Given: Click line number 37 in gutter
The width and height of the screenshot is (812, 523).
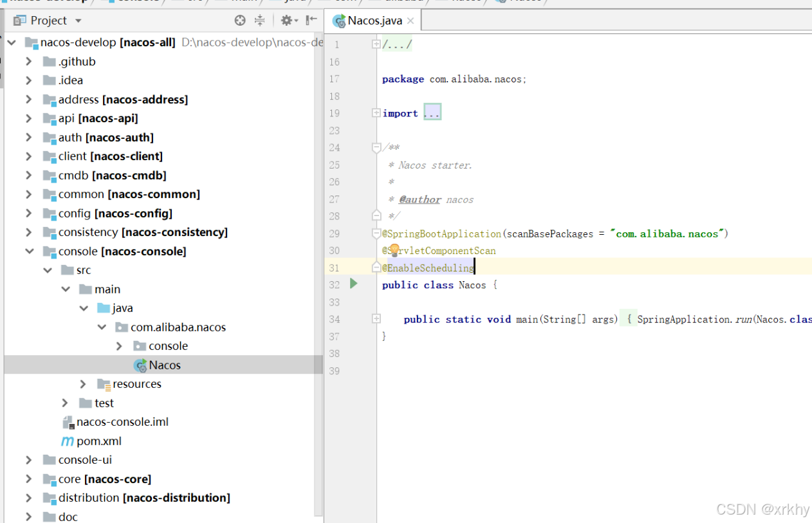Looking at the screenshot, I should coord(334,336).
